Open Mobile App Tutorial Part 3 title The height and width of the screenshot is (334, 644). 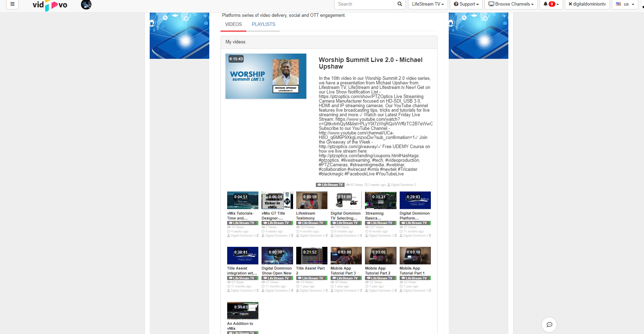coord(343,271)
